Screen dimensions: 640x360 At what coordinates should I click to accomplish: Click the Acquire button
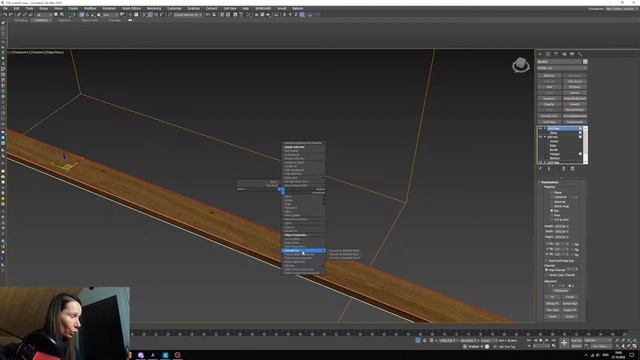[570, 316]
